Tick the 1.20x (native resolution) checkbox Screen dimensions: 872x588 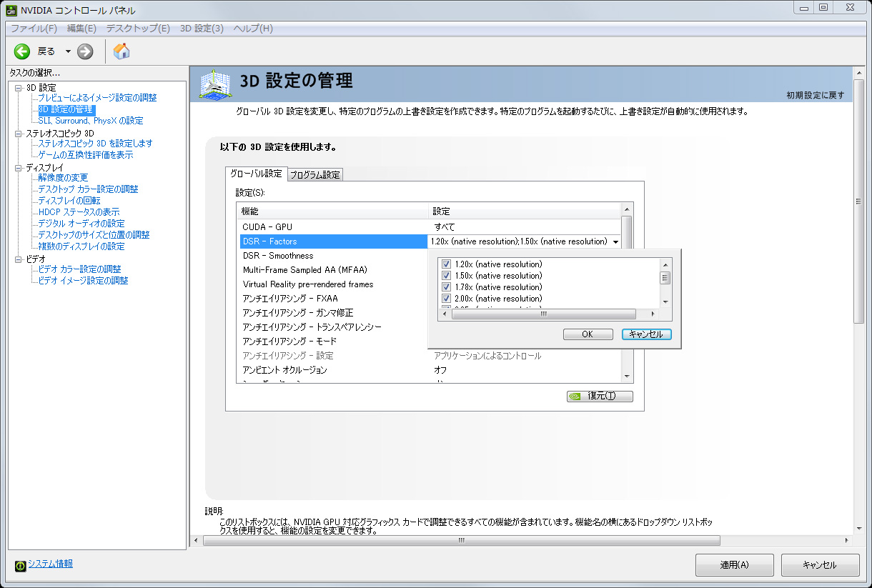[x=446, y=264]
